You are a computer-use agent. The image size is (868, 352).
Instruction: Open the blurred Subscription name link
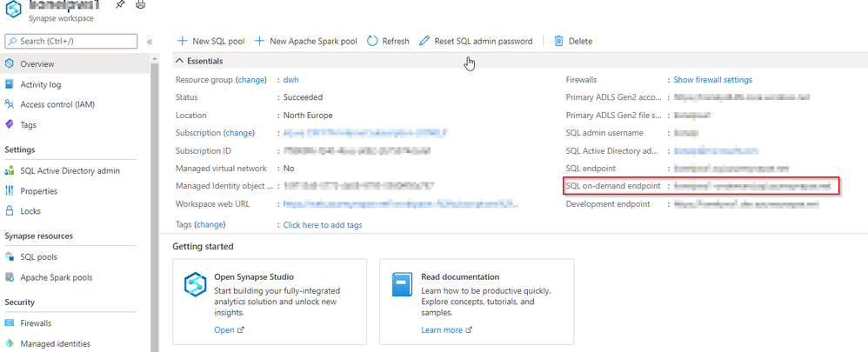[x=365, y=133]
